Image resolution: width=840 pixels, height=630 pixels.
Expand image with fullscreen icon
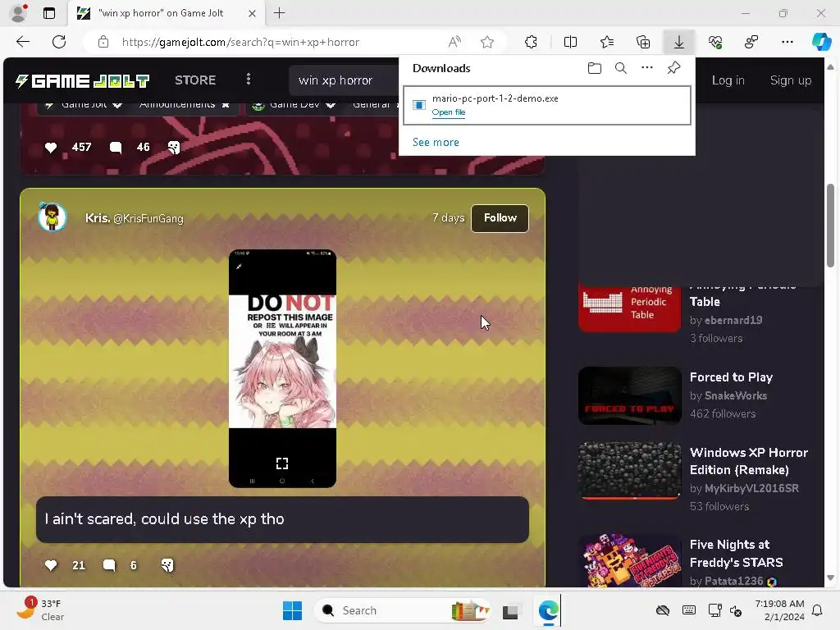(282, 463)
